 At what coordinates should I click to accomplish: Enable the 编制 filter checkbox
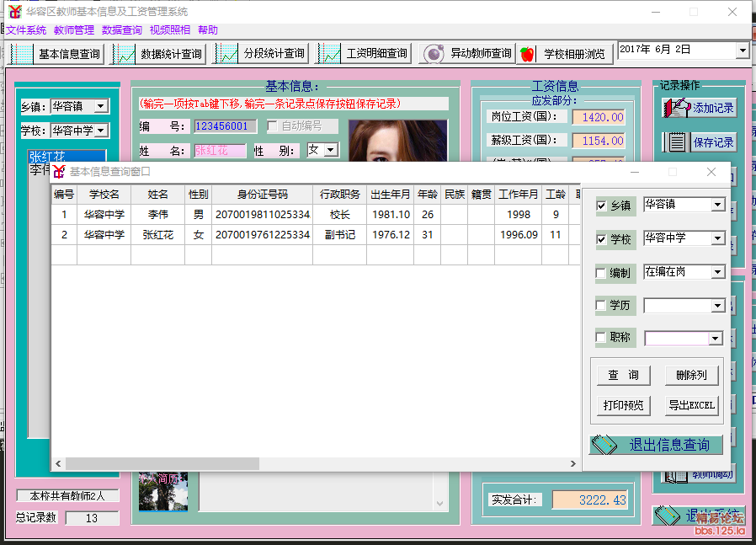point(601,273)
